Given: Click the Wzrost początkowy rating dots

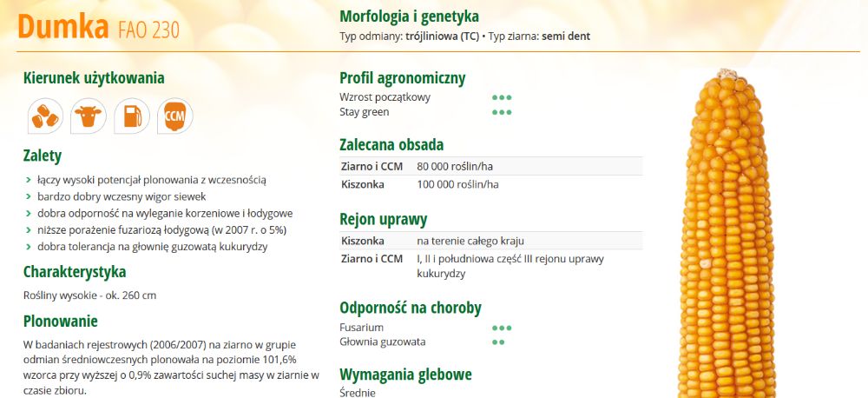Looking at the screenshot, I should point(502,97).
